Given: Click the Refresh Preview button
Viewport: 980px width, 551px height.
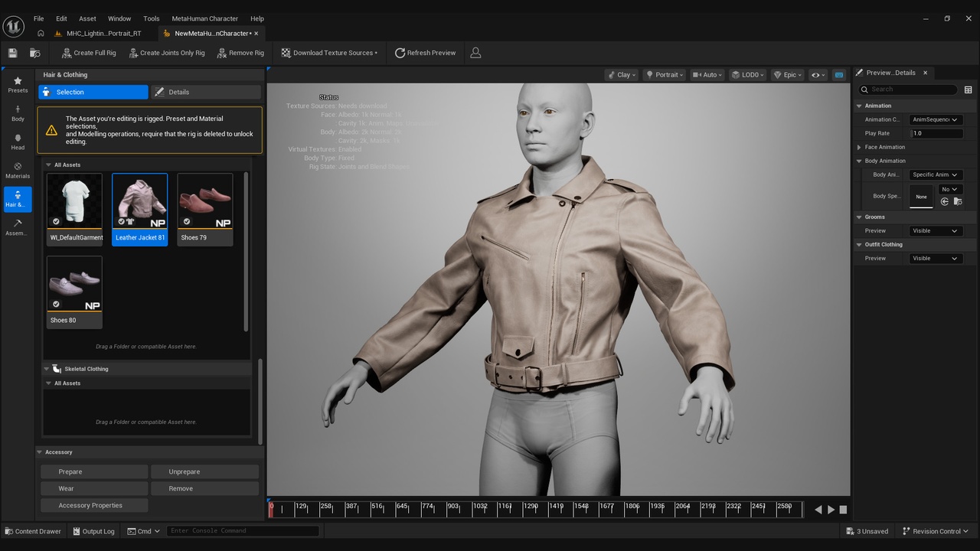Looking at the screenshot, I should pyautogui.click(x=425, y=53).
